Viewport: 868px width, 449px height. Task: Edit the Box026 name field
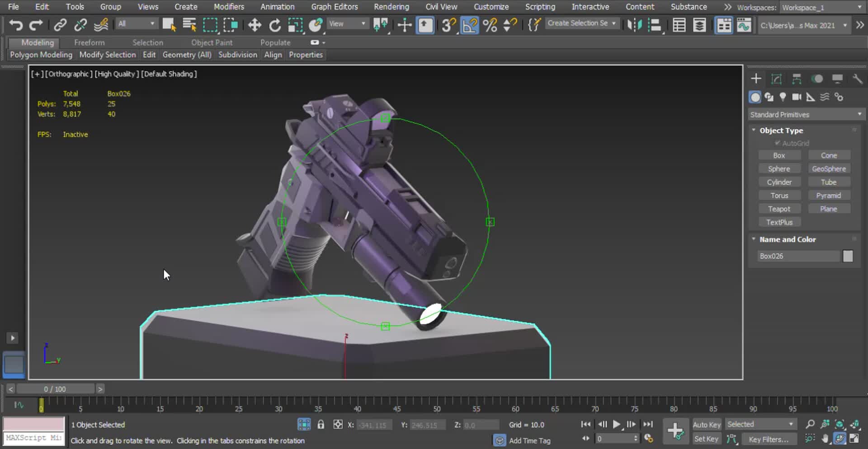[798, 256]
